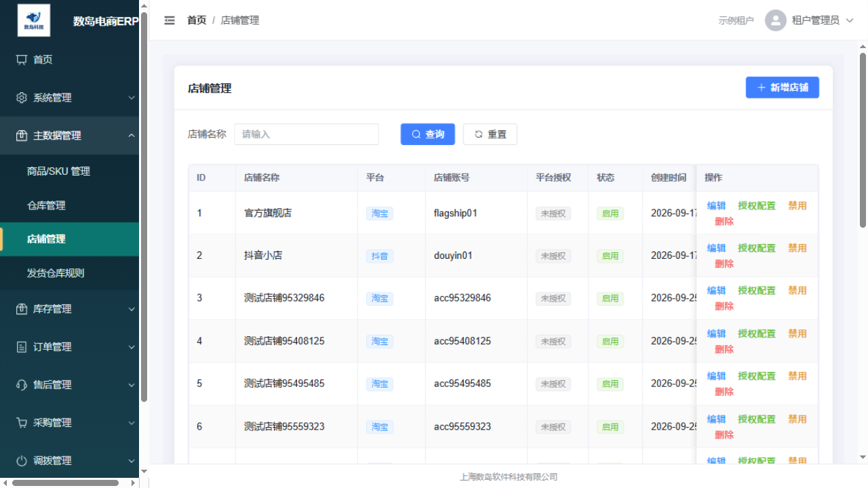This screenshot has height=488, width=868.
Task: Click the 库存管理 box icon
Action: coord(22,309)
